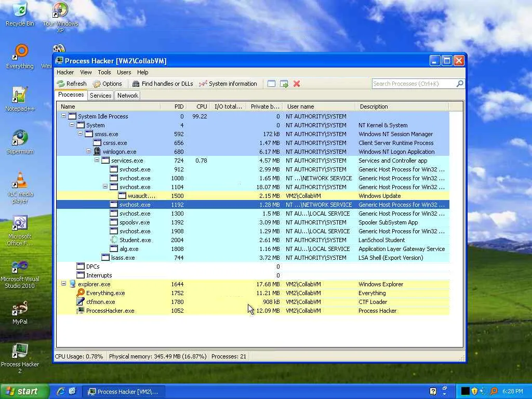The width and height of the screenshot is (532, 399).
Task: Click the find window and thread icon
Action: coord(284,84)
